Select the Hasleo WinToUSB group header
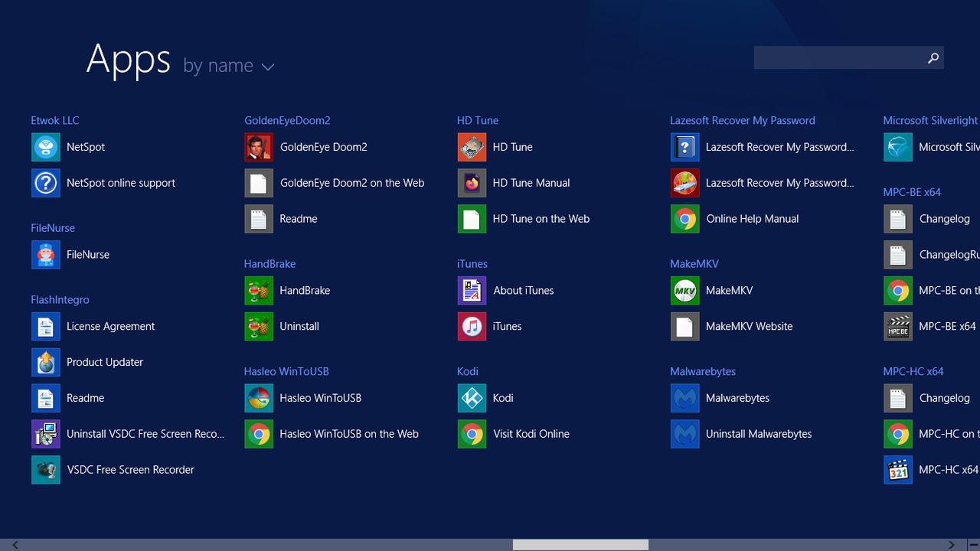Screen dimensions: 980x551 coord(286,372)
